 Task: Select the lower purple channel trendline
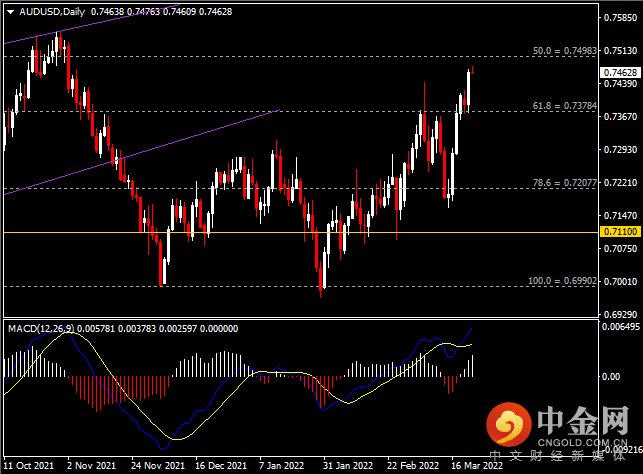pos(141,152)
